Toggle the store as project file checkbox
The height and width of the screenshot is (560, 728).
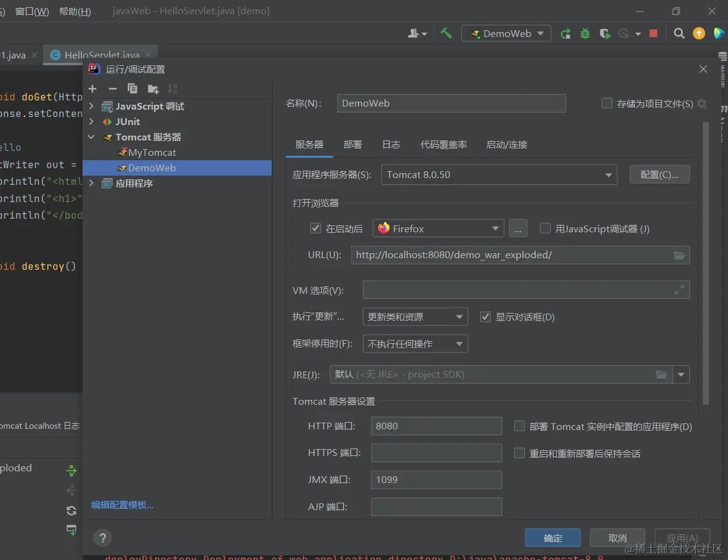(x=606, y=103)
